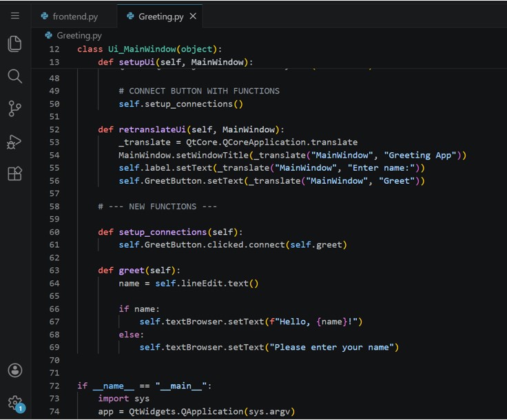The width and height of the screenshot is (507, 420).
Task: Open the Run and Debug view
Action: click(14, 142)
